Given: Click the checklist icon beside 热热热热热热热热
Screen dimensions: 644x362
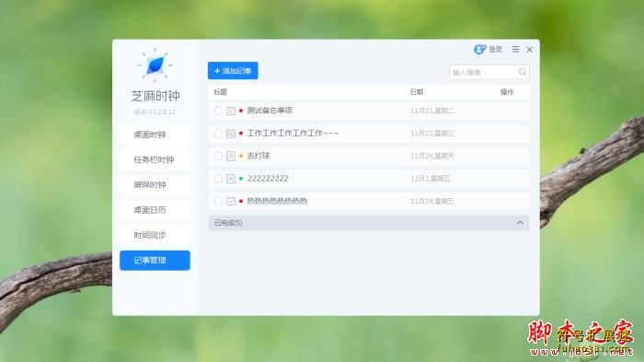Looking at the screenshot, I should coord(231,201).
